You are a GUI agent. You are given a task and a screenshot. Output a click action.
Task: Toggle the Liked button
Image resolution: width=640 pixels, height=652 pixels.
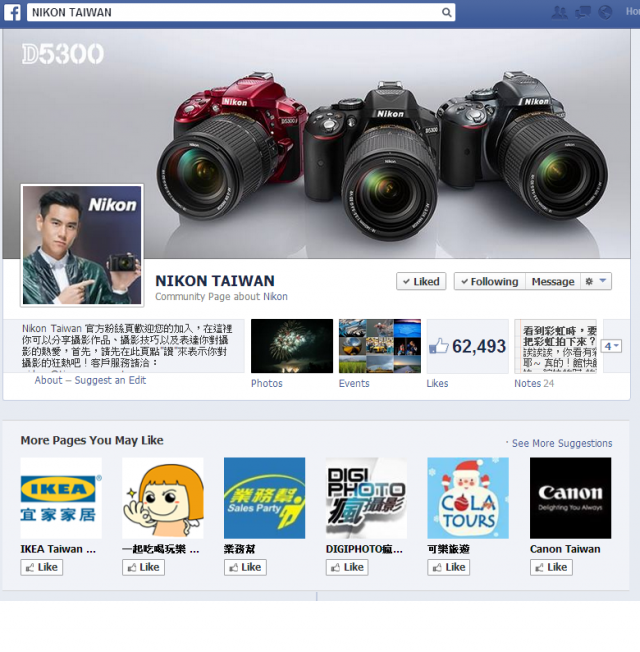coord(421,282)
